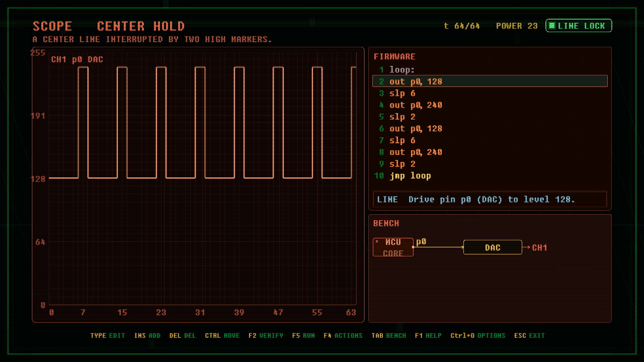
Task: Open F4 ACTIONS menu
Action: click(x=343, y=335)
